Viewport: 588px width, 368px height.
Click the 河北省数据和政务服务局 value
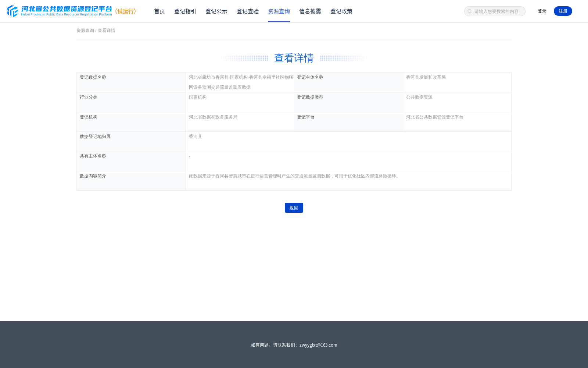tap(213, 117)
